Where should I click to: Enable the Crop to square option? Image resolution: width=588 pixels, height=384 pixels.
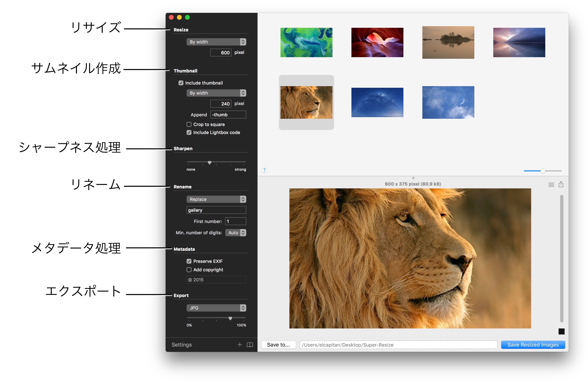tap(189, 124)
